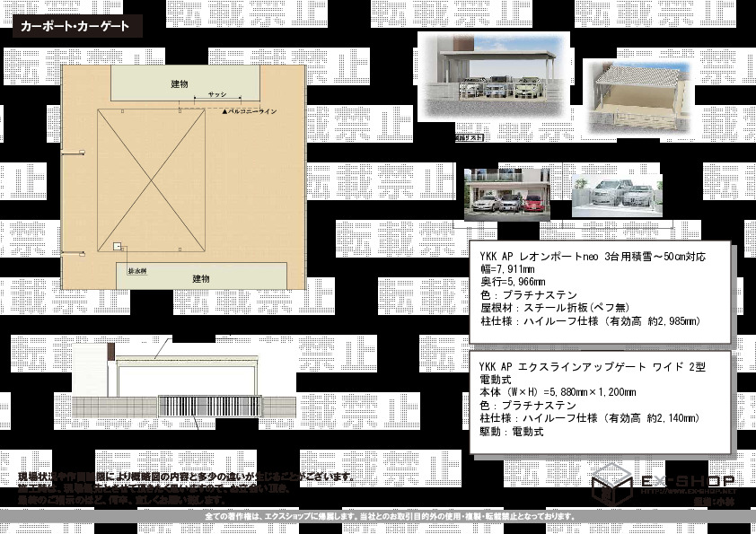This screenshot has width=756, height=534.
Task: Click the lower 建物 label in the plan
Action: [201, 278]
